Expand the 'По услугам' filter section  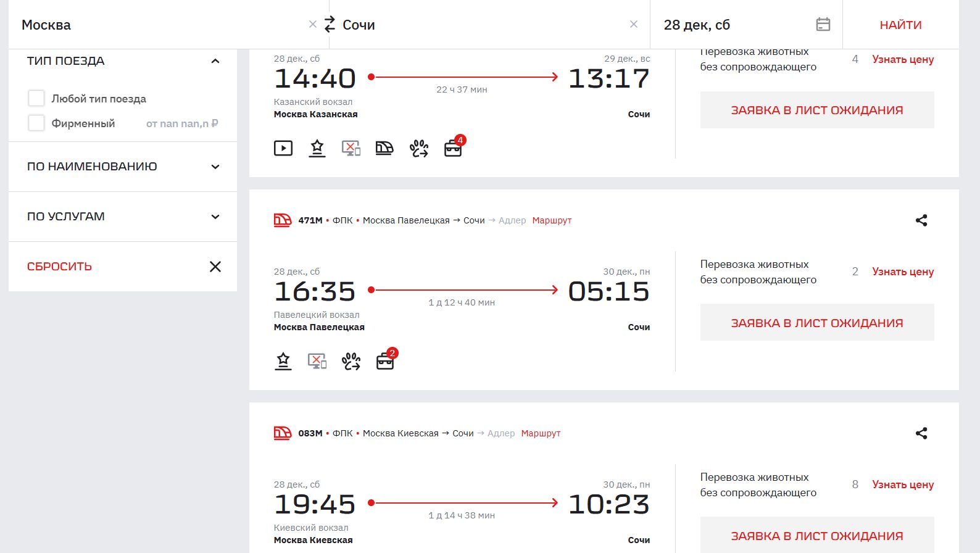point(215,217)
